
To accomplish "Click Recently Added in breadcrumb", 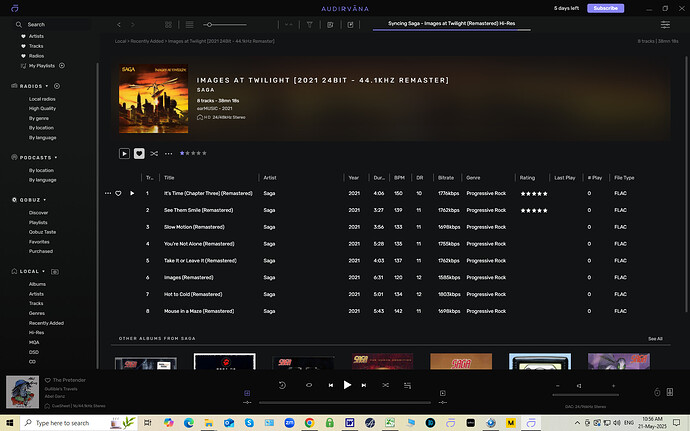I will (147, 41).
